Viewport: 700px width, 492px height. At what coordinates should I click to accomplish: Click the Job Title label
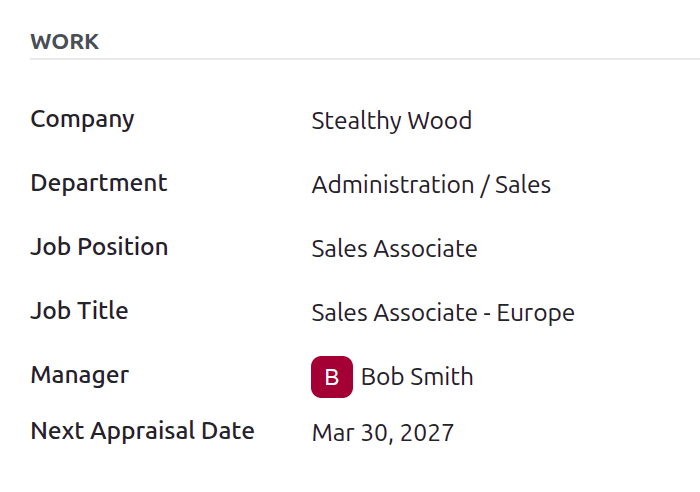pyautogui.click(x=79, y=311)
